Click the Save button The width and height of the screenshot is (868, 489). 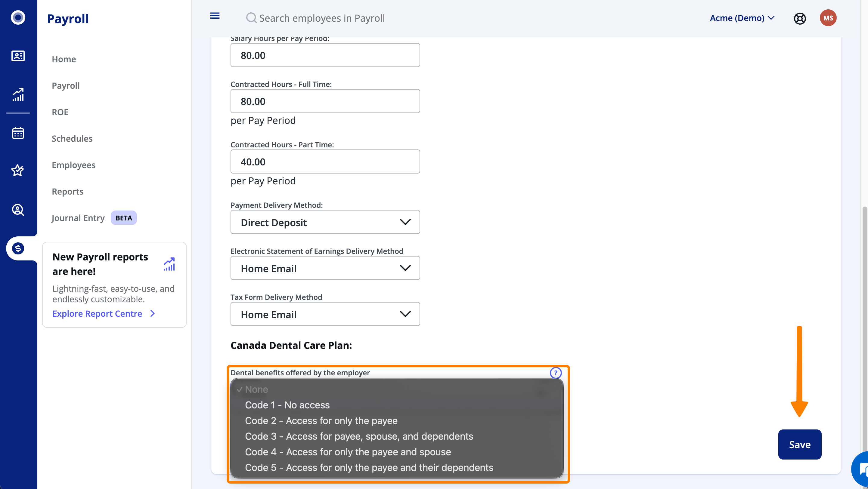click(x=799, y=444)
